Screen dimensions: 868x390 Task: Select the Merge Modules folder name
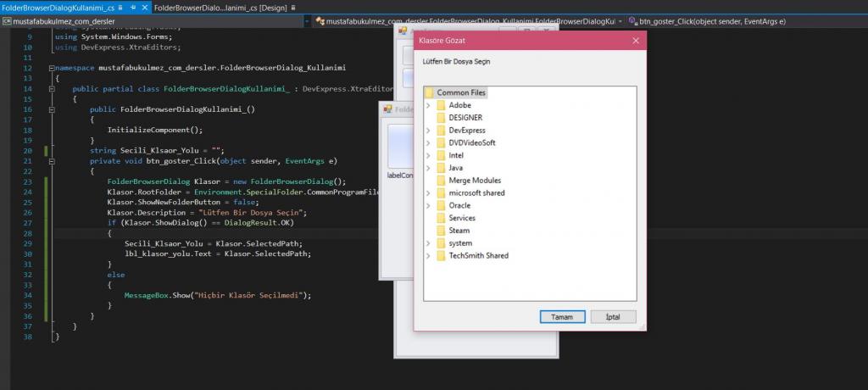(475, 181)
